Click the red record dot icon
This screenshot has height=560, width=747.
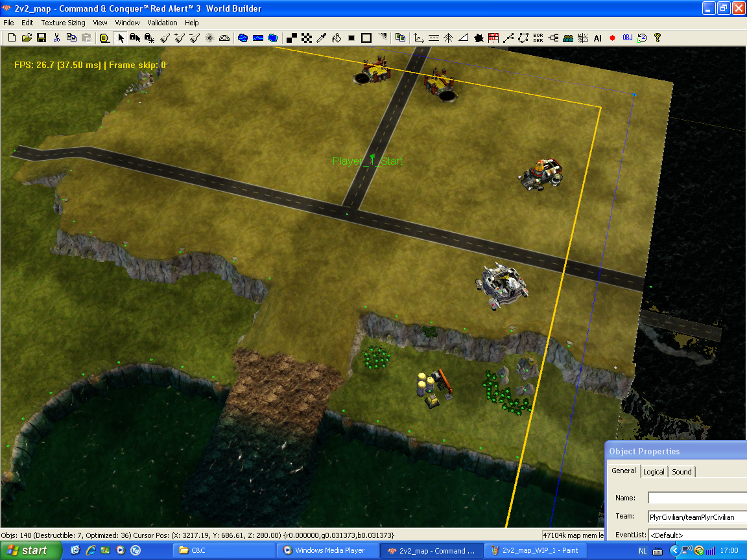pyautogui.click(x=612, y=38)
